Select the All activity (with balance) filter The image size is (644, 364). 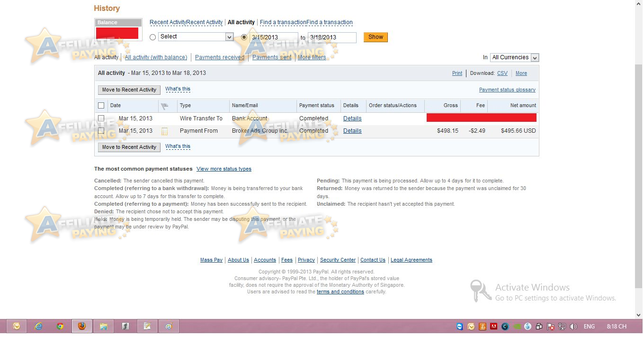click(x=156, y=57)
